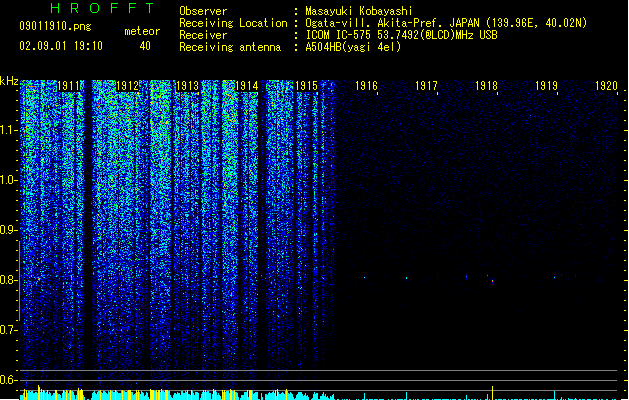This screenshot has width=629, height=400.
Task: Click the Receiving Location label
Action: click(233, 23)
